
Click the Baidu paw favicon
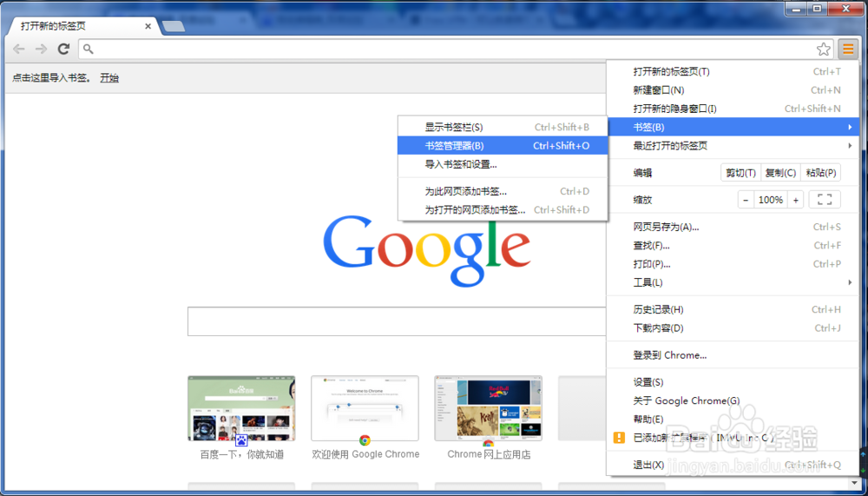241,440
